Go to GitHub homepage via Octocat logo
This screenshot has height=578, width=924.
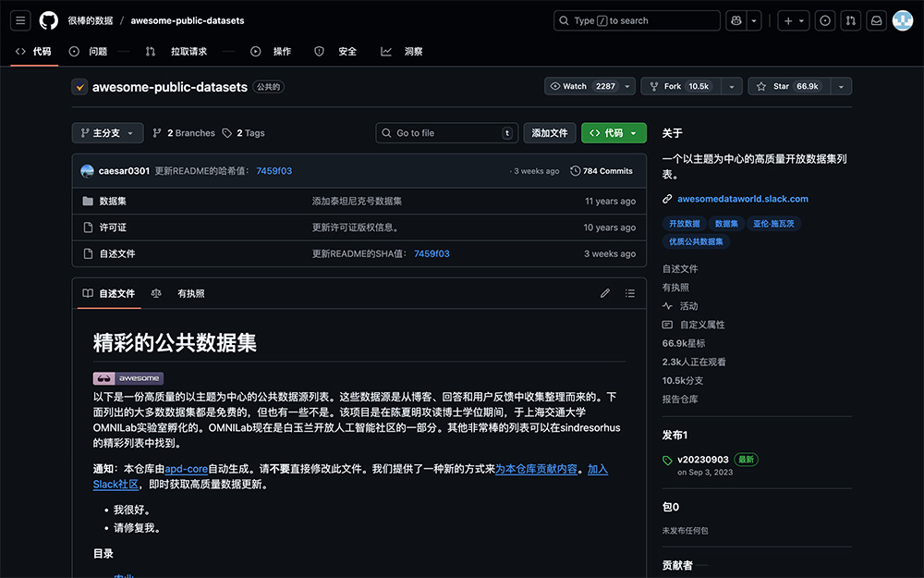pos(49,20)
